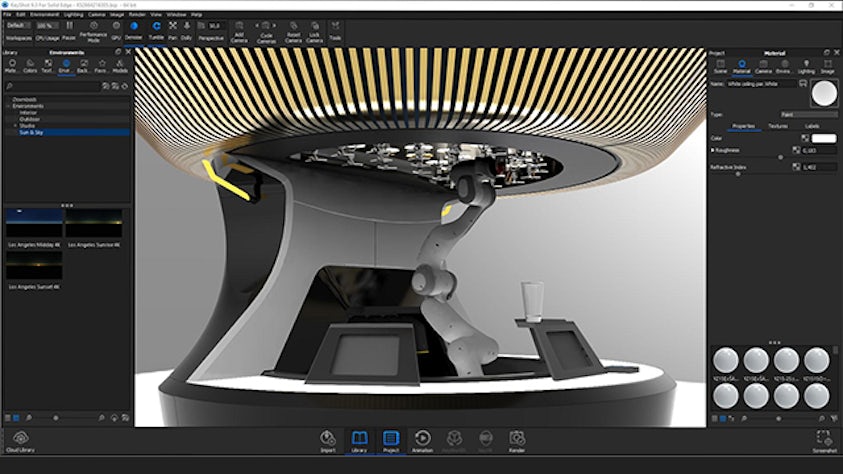Open the Lighting menu
This screenshot has width=843, height=474.
[x=74, y=15]
